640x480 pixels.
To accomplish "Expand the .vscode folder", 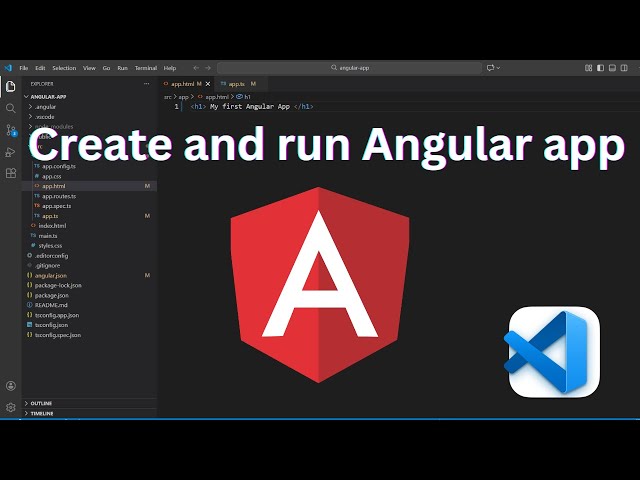I will pos(41,117).
